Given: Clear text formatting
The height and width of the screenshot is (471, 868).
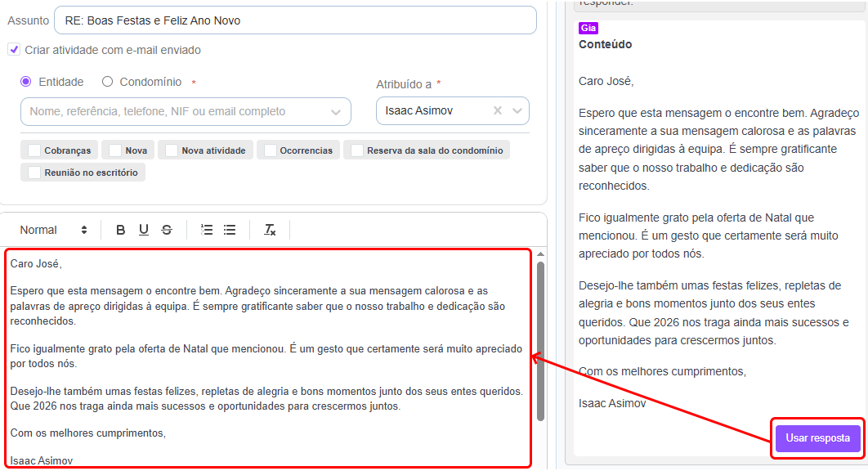Looking at the screenshot, I should 270,230.
